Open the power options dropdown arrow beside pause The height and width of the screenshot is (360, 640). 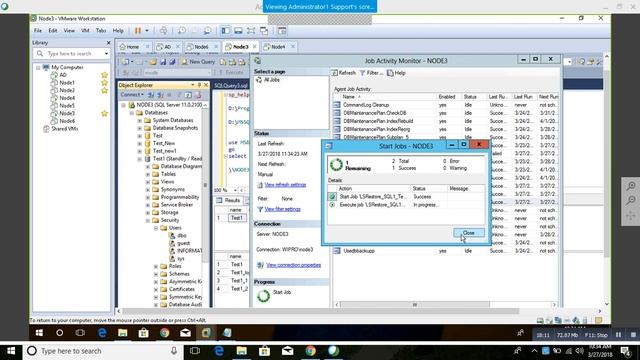tap(147, 31)
